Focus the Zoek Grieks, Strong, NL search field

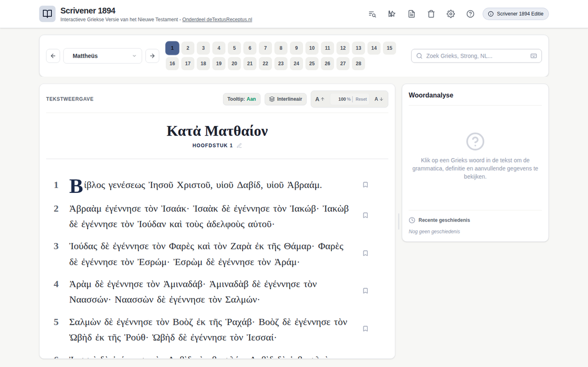pyautogui.click(x=476, y=56)
